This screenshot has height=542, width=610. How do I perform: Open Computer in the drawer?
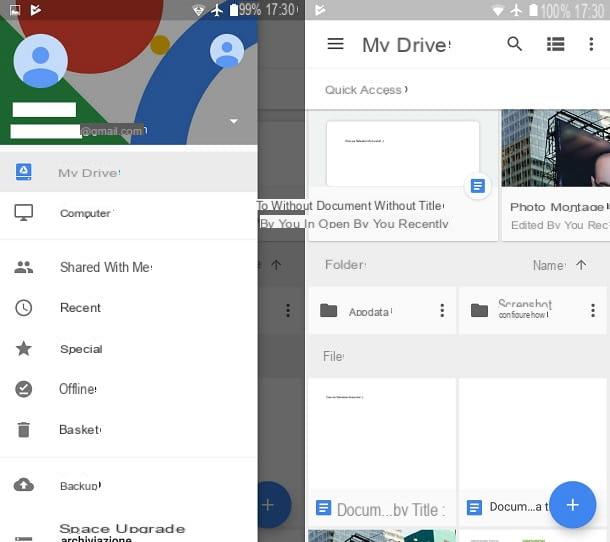point(128,213)
